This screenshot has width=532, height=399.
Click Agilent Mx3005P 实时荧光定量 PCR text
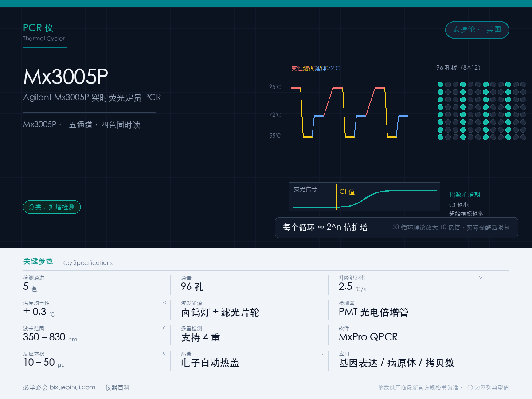coord(92,98)
